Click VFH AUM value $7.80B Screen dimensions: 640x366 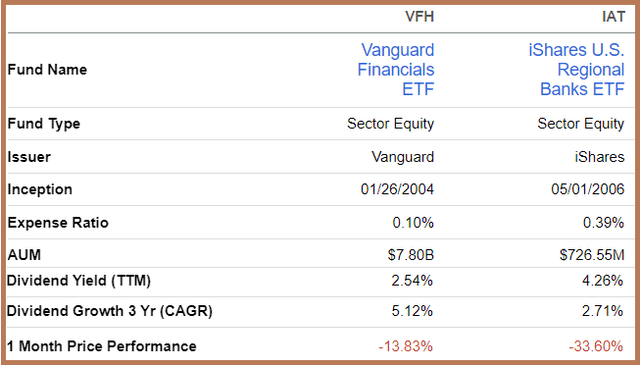pyautogui.click(x=411, y=255)
